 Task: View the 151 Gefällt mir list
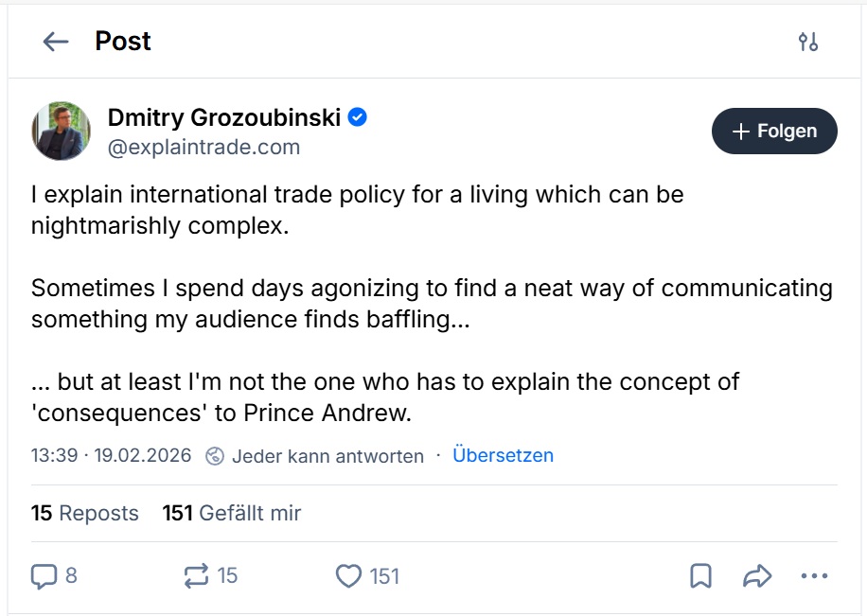pyautogui.click(x=232, y=513)
